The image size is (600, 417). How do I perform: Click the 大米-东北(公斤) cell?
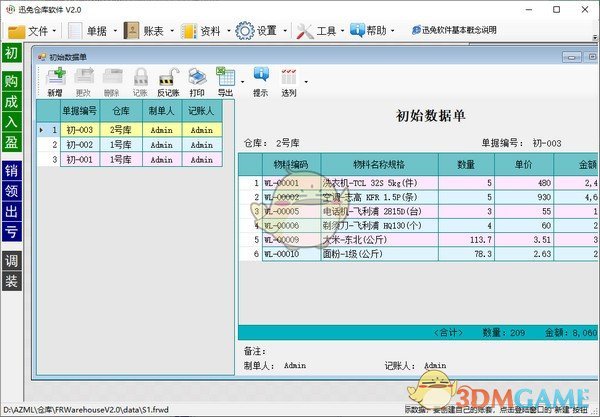[x=379, y=240]
